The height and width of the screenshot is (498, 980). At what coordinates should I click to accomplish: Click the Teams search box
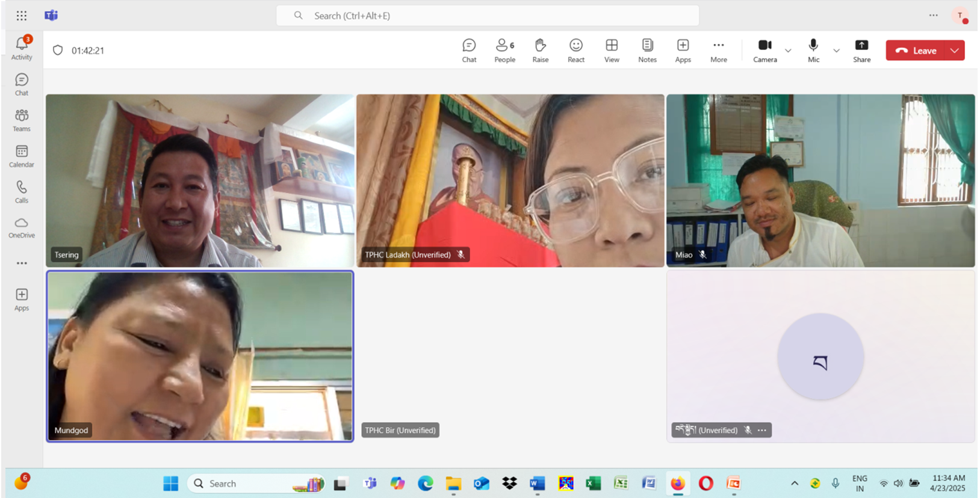(488, 16)
